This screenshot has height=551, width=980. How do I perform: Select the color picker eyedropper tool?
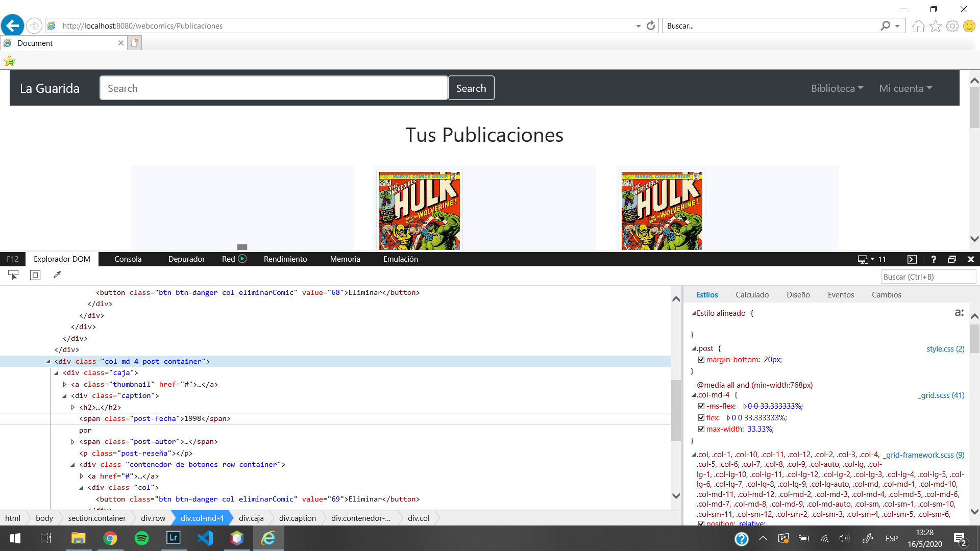click(57, 275)
